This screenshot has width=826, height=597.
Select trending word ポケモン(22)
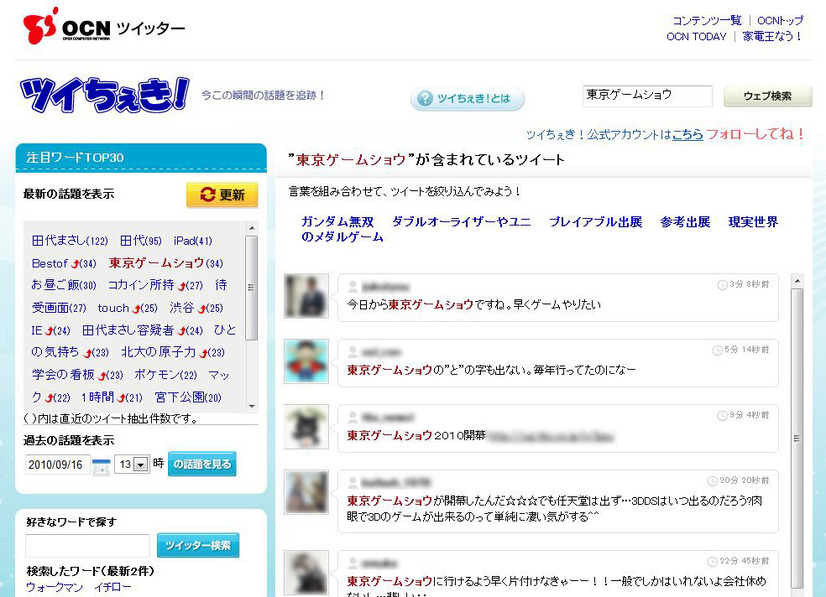pyautogui.click(x=165, y=375)
